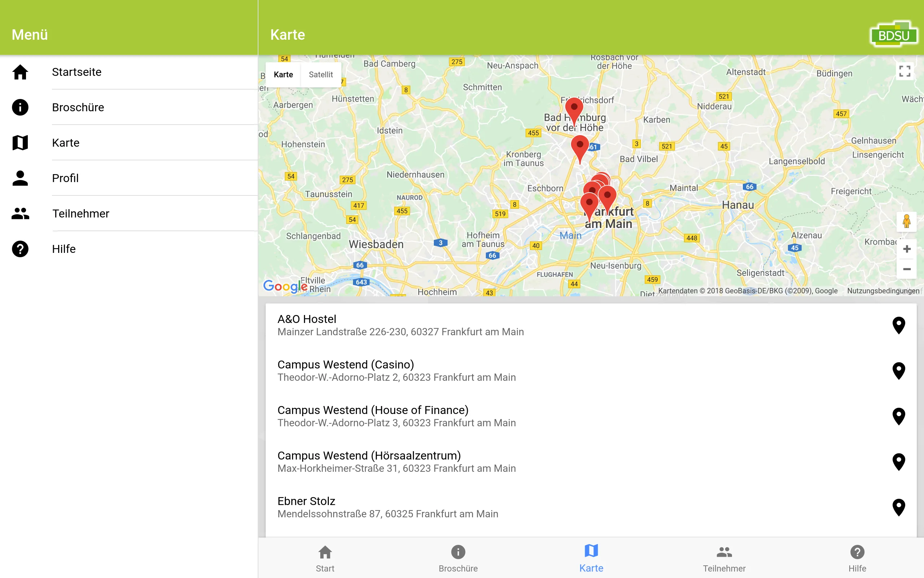This screenshot has height=578, width=924.
Task: Select Campus Westend (Hörsaalzentrum) list entry
Action: coord(591,462)
